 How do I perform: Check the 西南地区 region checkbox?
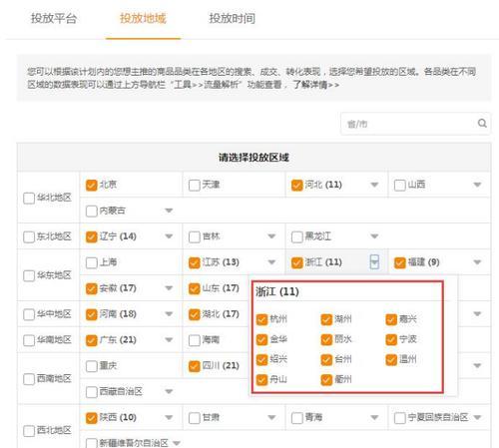tap(29, 379)
